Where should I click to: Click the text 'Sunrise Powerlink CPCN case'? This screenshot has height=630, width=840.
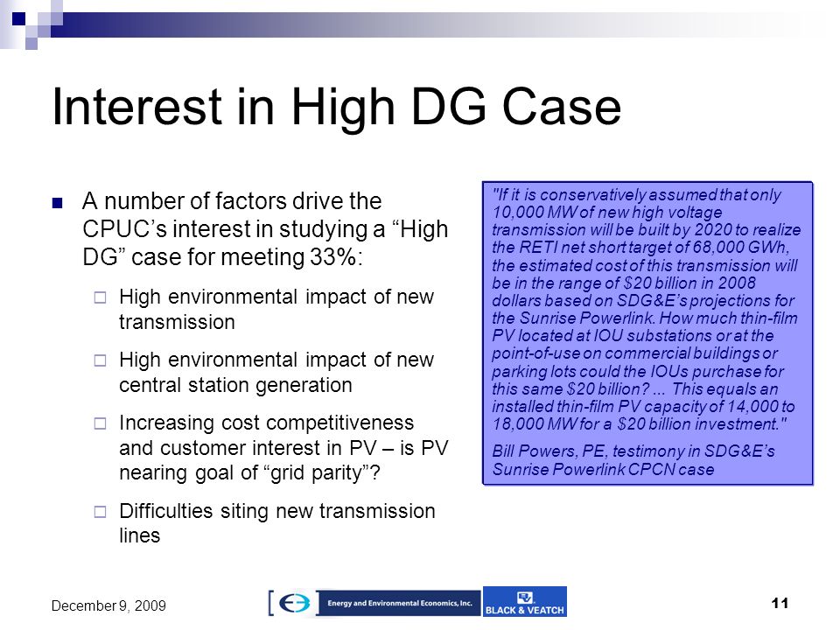coord(603,469)
